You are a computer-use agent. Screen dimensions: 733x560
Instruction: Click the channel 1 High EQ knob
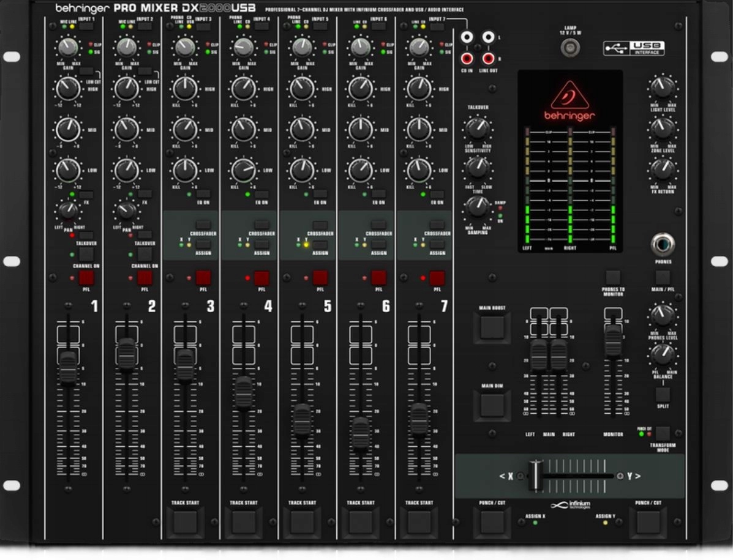click(x=68, y=89)
